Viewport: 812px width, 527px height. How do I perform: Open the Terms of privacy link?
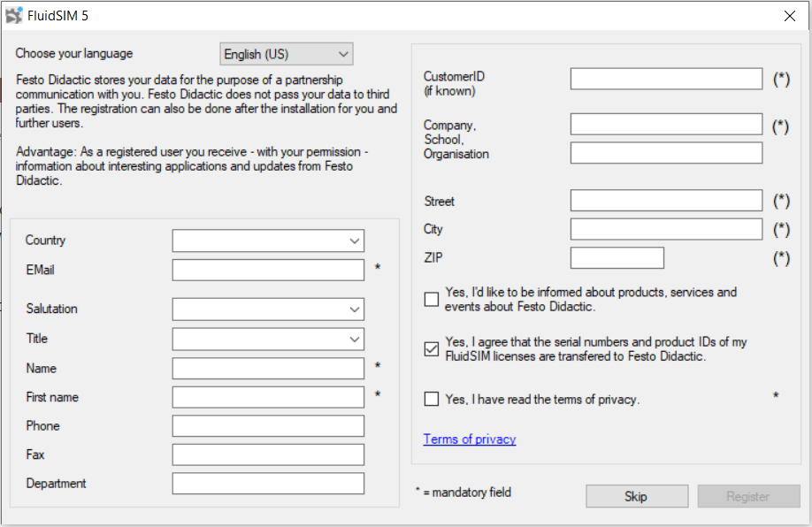(470, 439)
